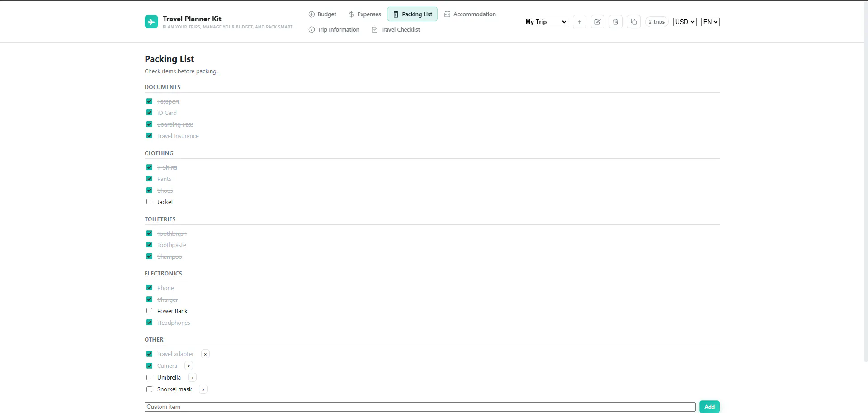Open the EN language dropdown
Screen dimensions: 868x413
(x=710, y=22)
